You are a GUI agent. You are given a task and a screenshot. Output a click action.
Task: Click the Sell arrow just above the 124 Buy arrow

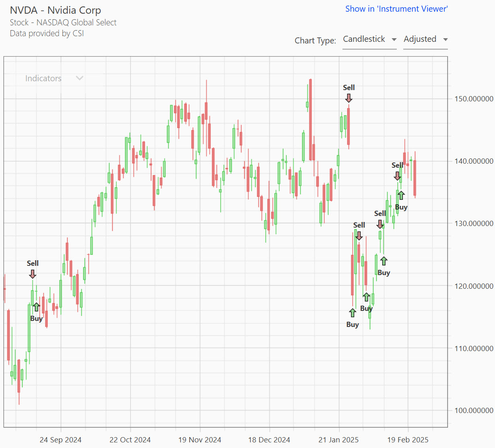380,224
